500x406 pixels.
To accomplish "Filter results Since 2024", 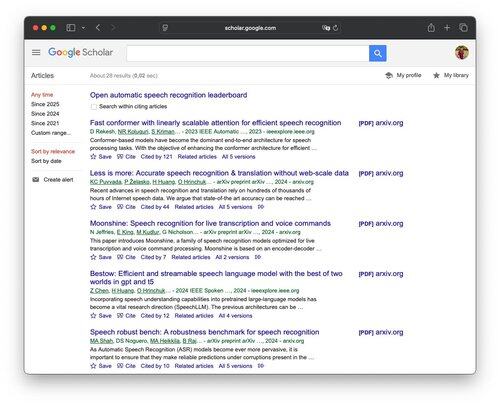I will tap(45, 114).
